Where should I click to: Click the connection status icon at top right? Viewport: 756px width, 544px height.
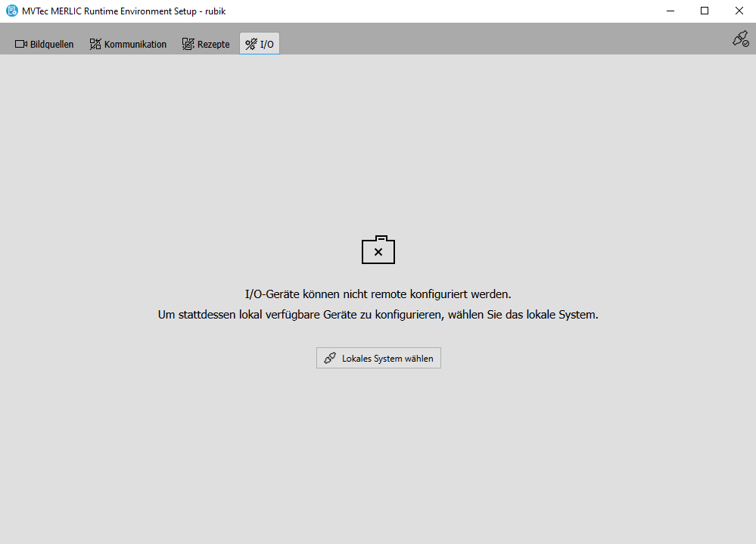(x=740, y=39)
